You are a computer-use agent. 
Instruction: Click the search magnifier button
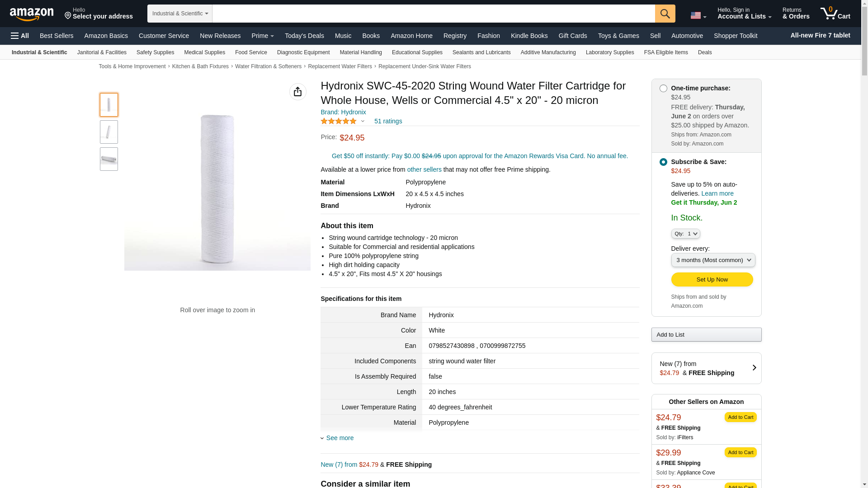665,14
